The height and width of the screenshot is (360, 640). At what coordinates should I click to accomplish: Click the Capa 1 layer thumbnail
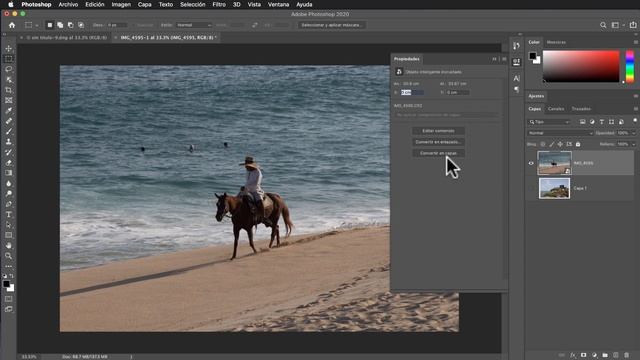(x=554, y=189)
